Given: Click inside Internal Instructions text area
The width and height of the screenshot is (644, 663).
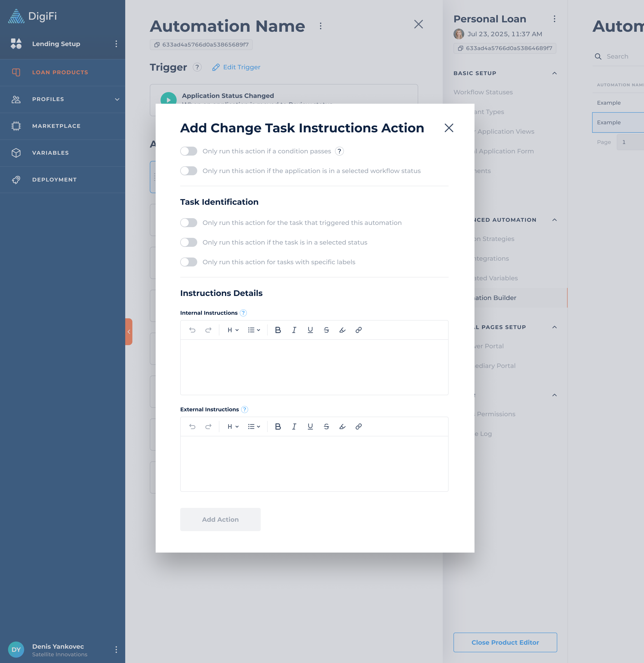Looking at the screenshot, I should point(314,367).
